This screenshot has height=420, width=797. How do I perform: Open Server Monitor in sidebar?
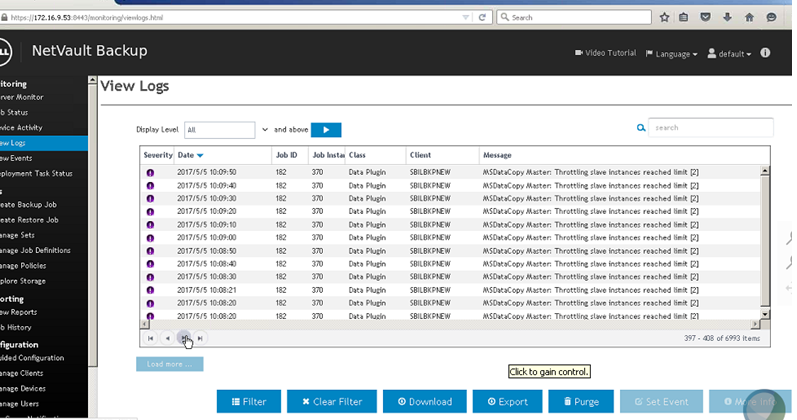[22, 97]
